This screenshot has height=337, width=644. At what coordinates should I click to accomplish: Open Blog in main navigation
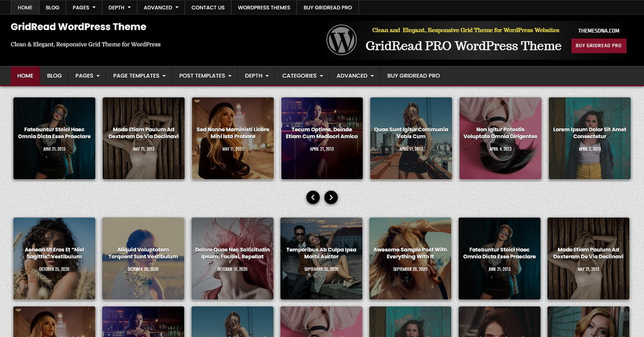[54, 75]
